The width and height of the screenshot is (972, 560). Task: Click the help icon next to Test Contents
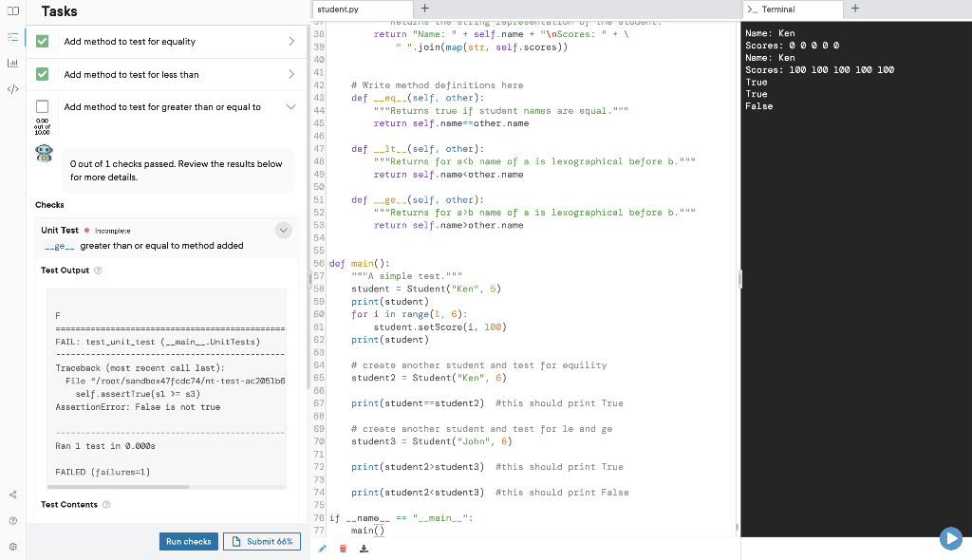pos(106,505)
